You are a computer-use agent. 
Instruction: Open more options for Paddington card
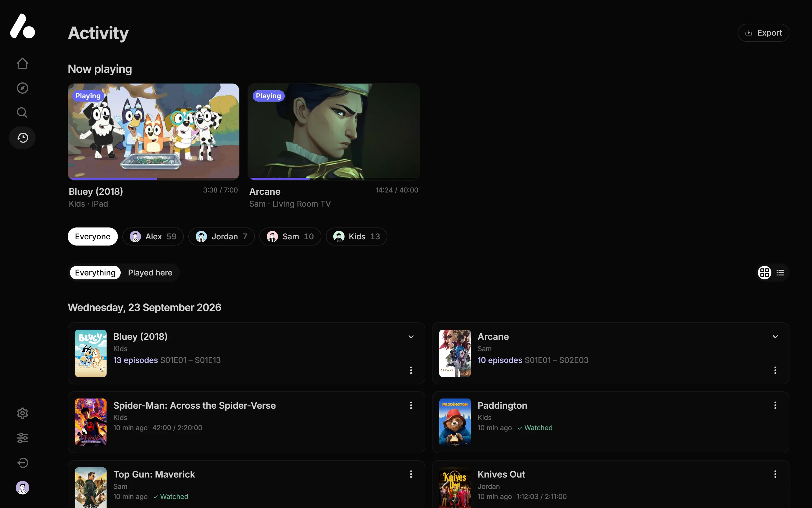(x=775, y=405)
